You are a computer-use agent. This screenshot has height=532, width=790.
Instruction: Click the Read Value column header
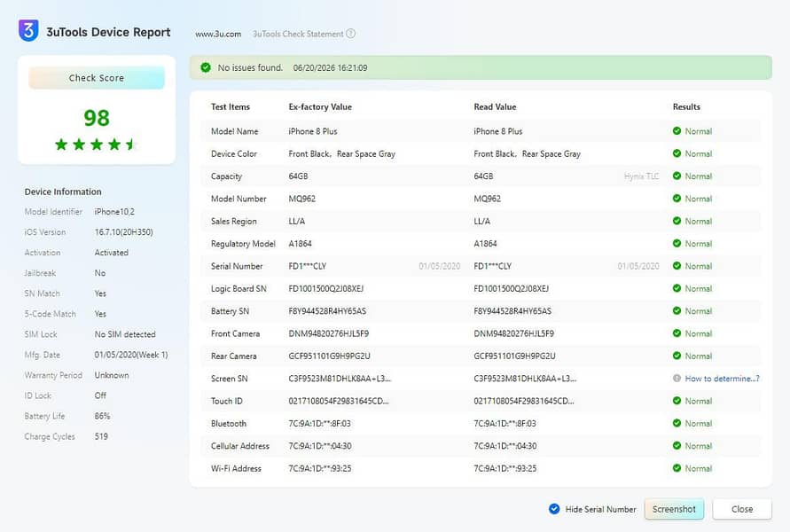pos(495,106)
